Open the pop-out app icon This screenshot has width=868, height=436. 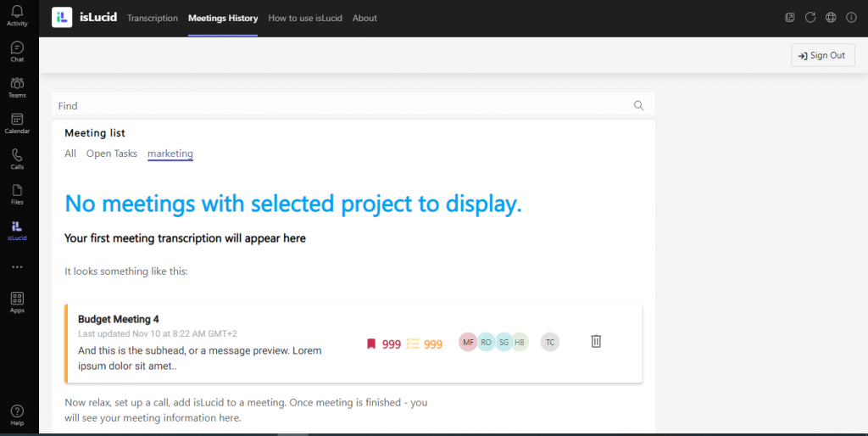click(x=790, y=18)
